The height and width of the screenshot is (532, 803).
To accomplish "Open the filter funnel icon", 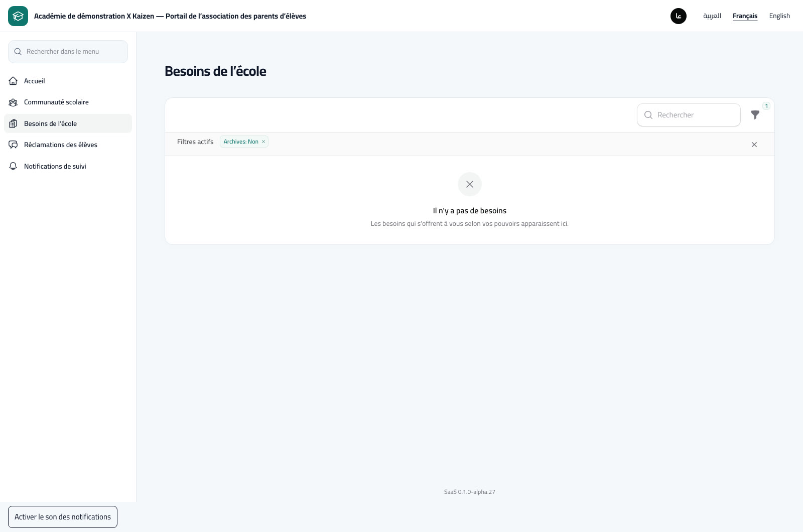I will pyautogui.click(x=755, y=115).
